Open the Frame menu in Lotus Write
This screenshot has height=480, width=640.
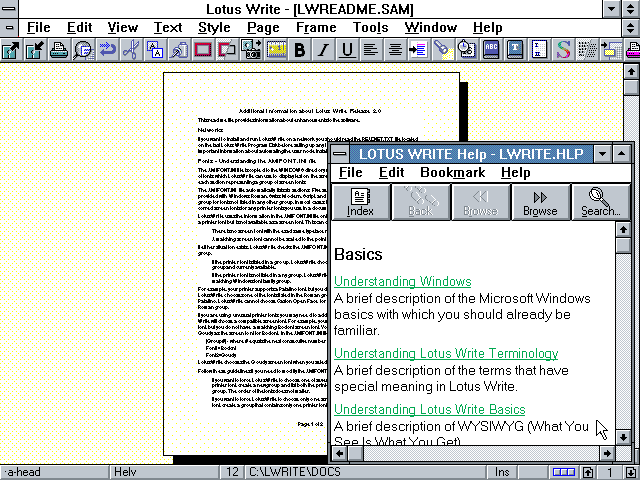(316, 28)
